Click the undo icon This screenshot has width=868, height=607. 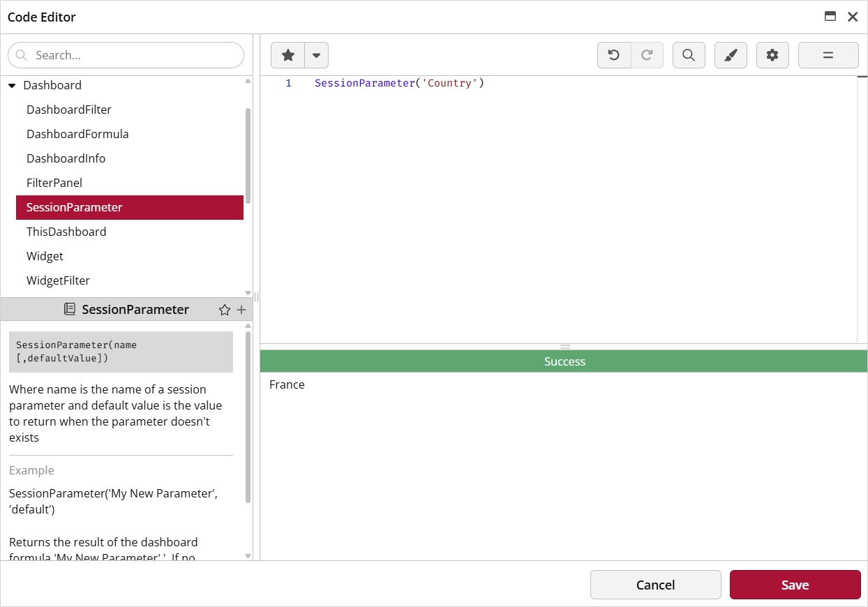click(x=614, y=55)
